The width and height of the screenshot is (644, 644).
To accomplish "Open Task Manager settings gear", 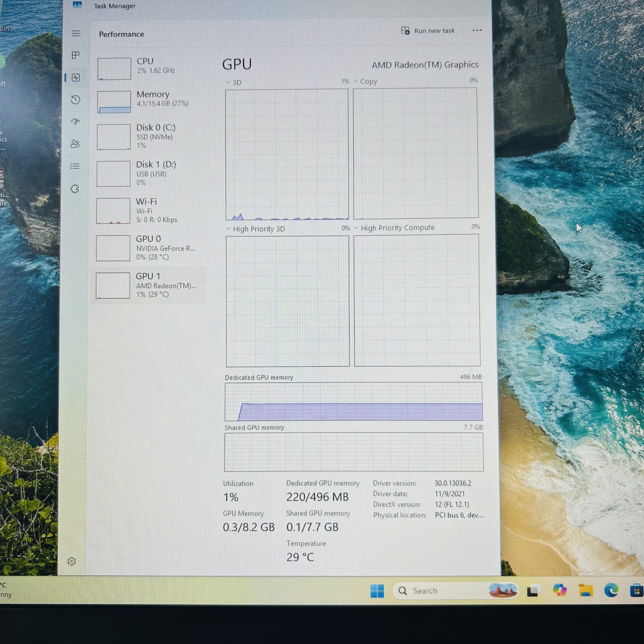I will coord(72,561).
